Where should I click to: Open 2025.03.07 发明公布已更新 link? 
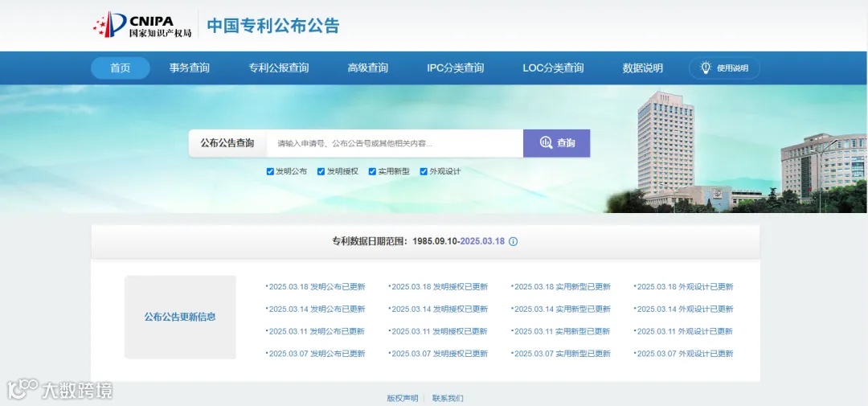[x=317, y=354]
